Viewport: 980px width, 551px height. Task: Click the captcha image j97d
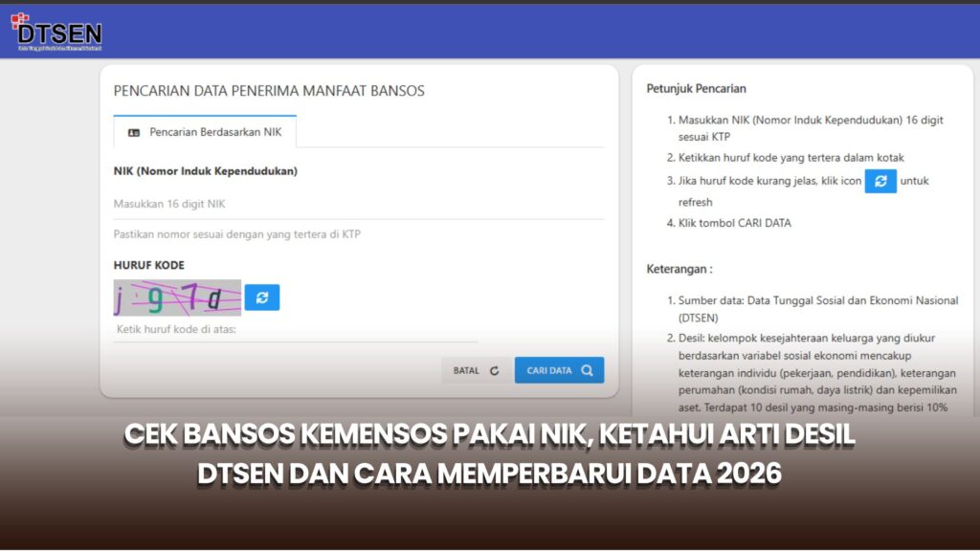point(177,298)
